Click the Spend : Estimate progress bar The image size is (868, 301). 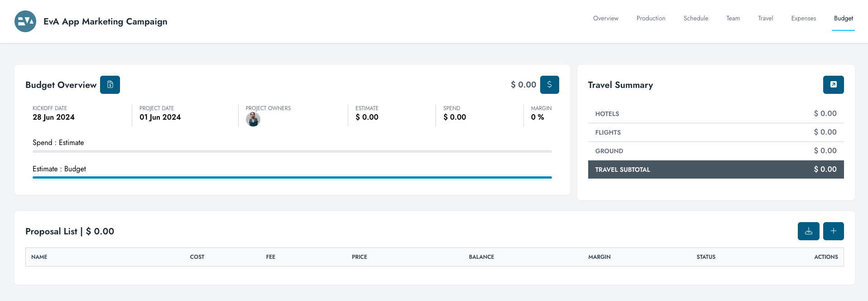[292, 151]
